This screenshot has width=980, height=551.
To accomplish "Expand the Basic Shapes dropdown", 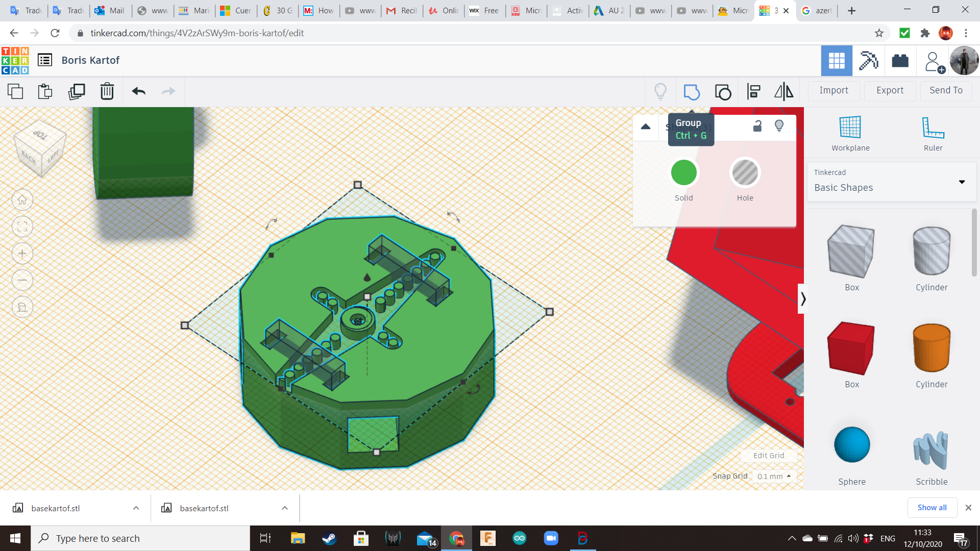I will 962,182.
